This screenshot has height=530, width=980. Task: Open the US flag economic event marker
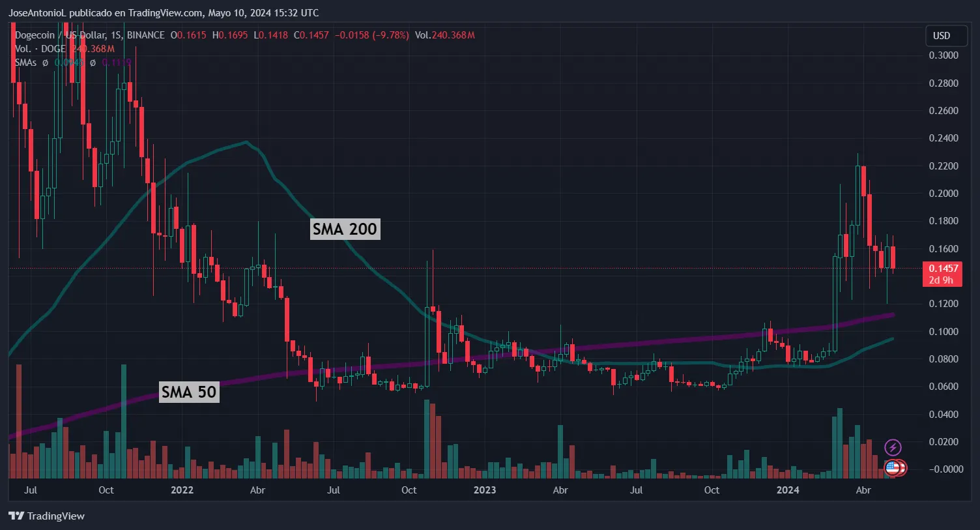coord(893,469)
